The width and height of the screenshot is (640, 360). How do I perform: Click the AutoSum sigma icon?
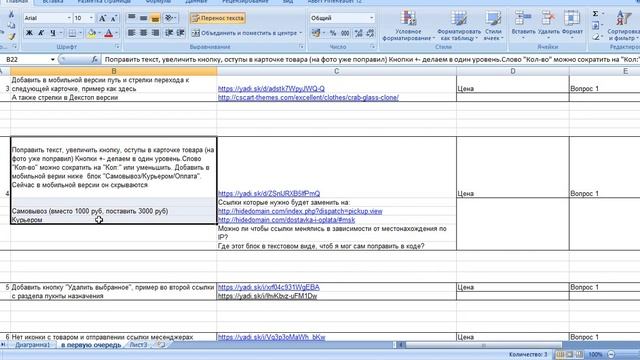[596, 14]
